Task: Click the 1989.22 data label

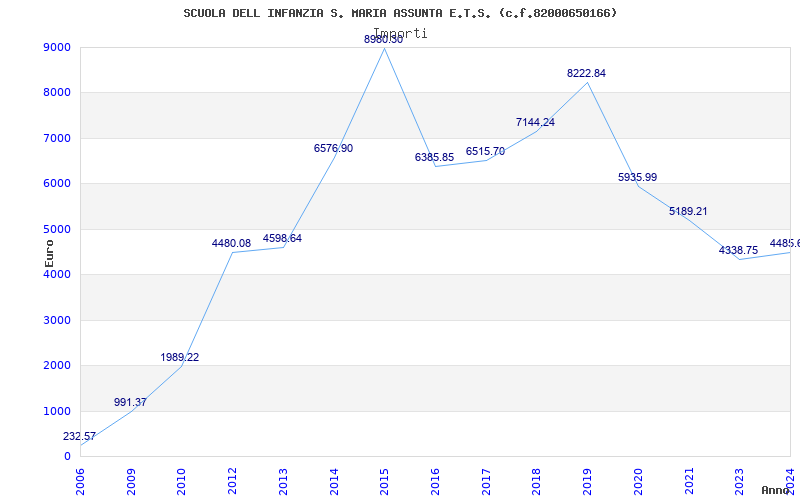Action: (180, 358)
